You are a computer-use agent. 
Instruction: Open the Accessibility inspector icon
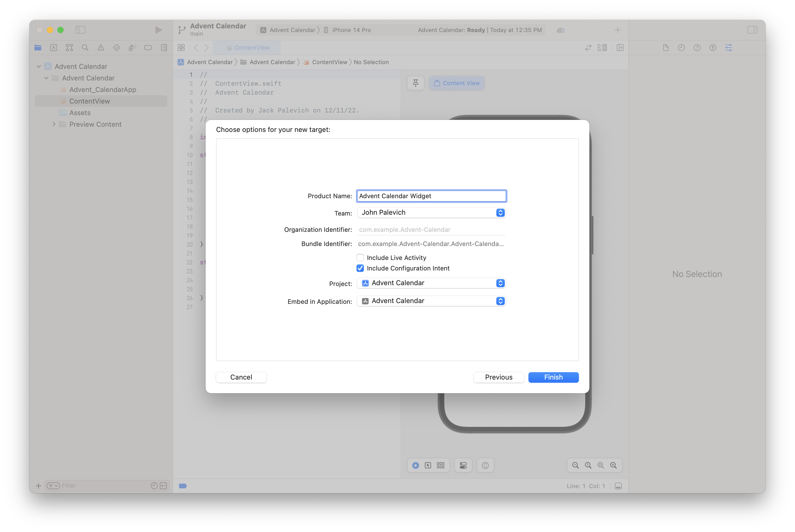[x=713, y=48]
